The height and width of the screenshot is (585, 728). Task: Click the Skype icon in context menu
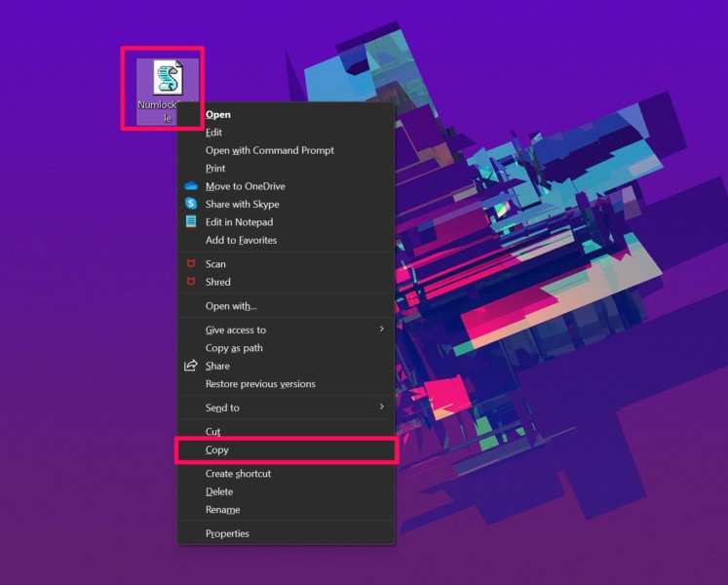[191, 204]
